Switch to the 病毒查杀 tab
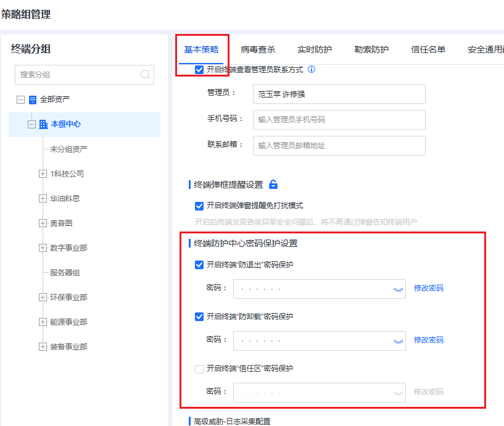 click(258, 49)
